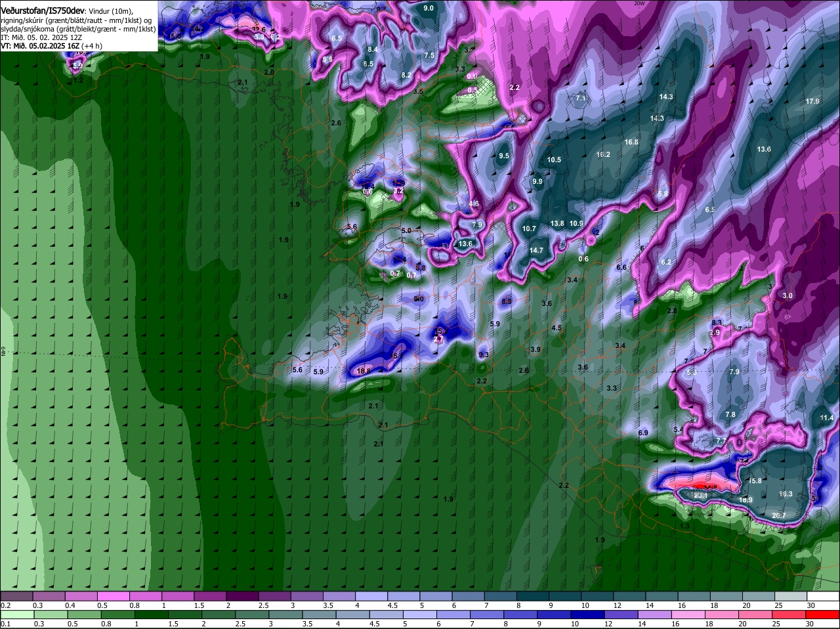Viewport: 840px width, 629px height.
Task: Click the 6.5 value near the top
Action: [337, 38]
